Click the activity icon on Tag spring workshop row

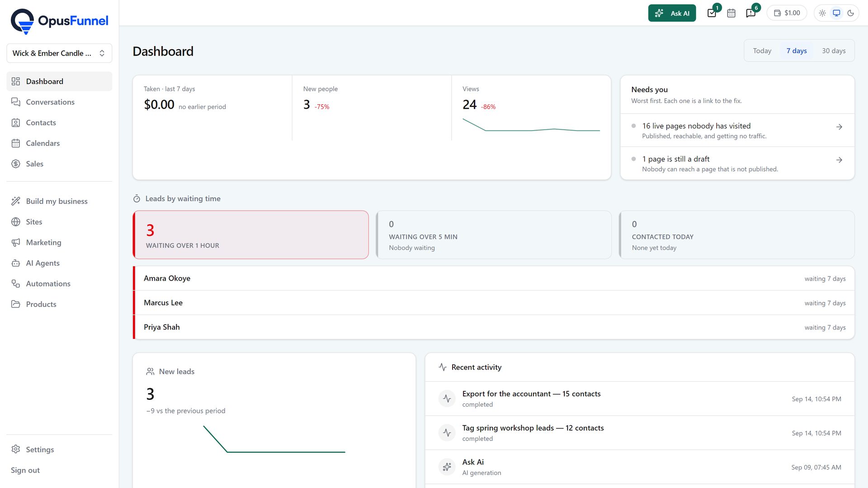[447, 433]
